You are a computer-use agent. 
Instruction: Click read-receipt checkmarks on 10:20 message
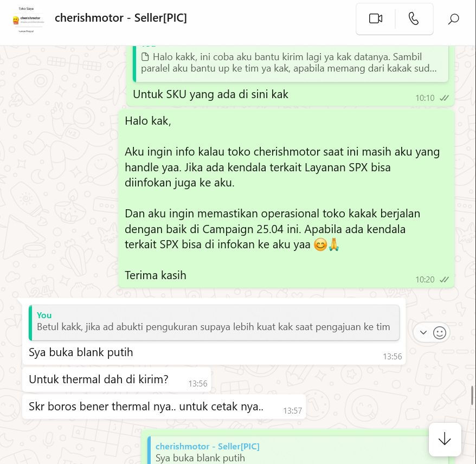444,280
